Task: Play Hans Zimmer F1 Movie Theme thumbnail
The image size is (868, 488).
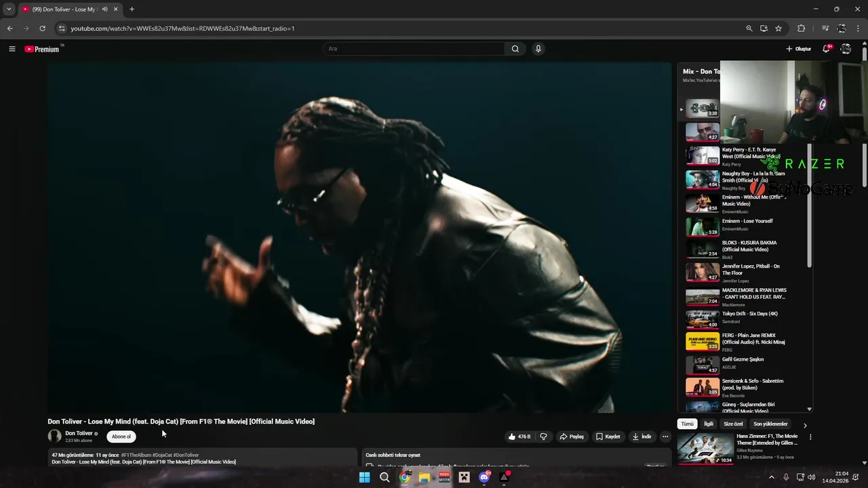Action: click(705, 449)
